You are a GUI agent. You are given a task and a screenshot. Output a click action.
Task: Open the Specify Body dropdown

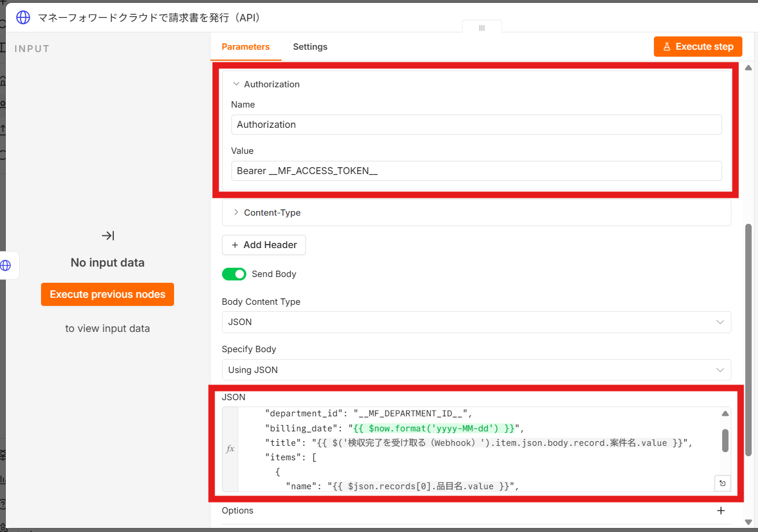click(x=476, y=370)
